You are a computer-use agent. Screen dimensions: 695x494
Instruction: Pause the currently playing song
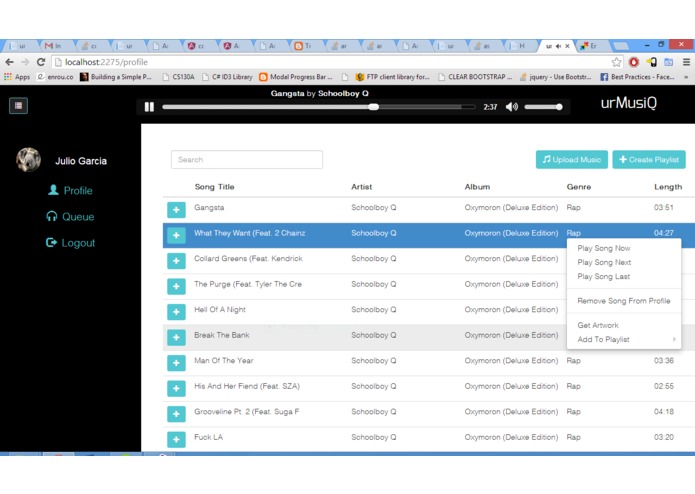point(149,107)
